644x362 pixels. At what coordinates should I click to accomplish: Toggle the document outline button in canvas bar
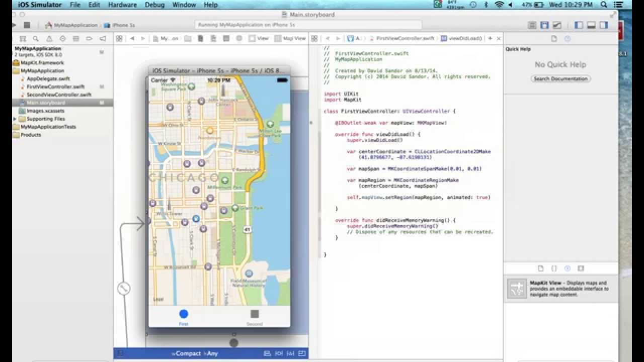coord(120,353)
